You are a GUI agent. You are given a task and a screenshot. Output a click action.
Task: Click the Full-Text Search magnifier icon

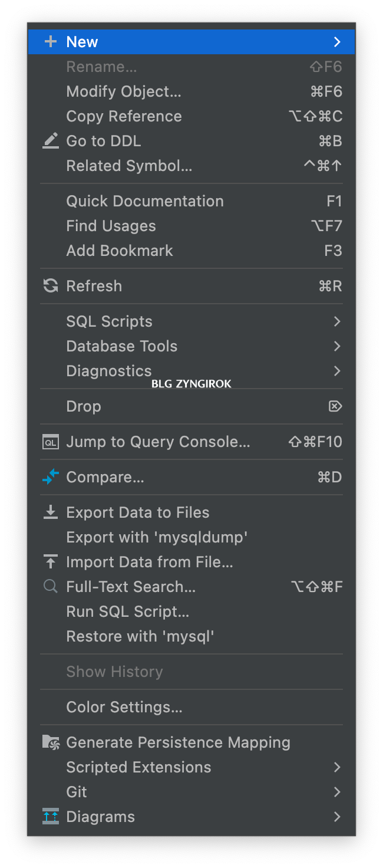[x=51, y=587]
